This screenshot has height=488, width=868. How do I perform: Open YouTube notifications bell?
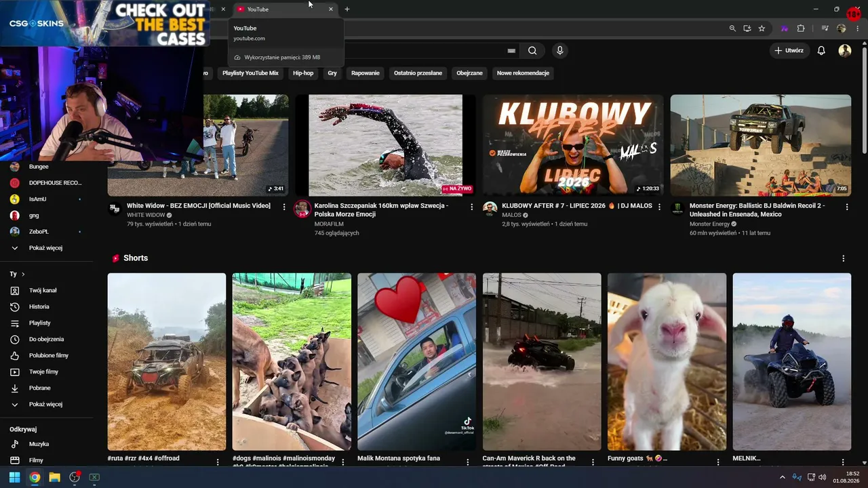point(821,50)
